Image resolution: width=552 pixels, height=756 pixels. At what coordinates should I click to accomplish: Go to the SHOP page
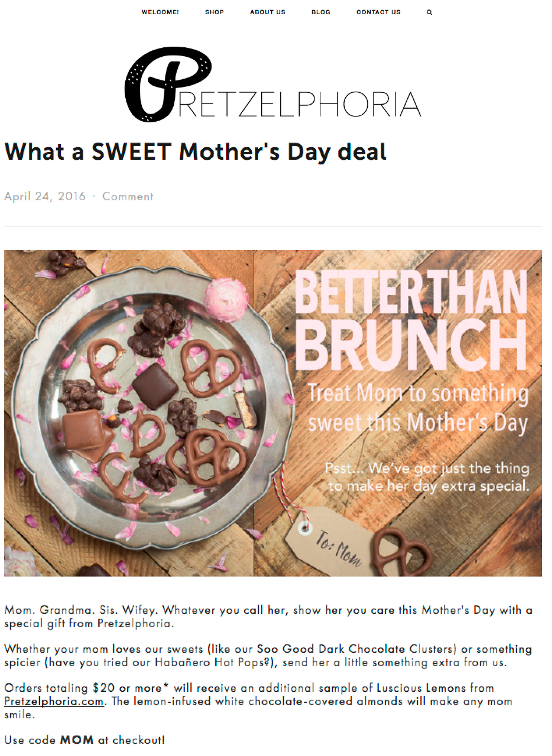(214, 12)
